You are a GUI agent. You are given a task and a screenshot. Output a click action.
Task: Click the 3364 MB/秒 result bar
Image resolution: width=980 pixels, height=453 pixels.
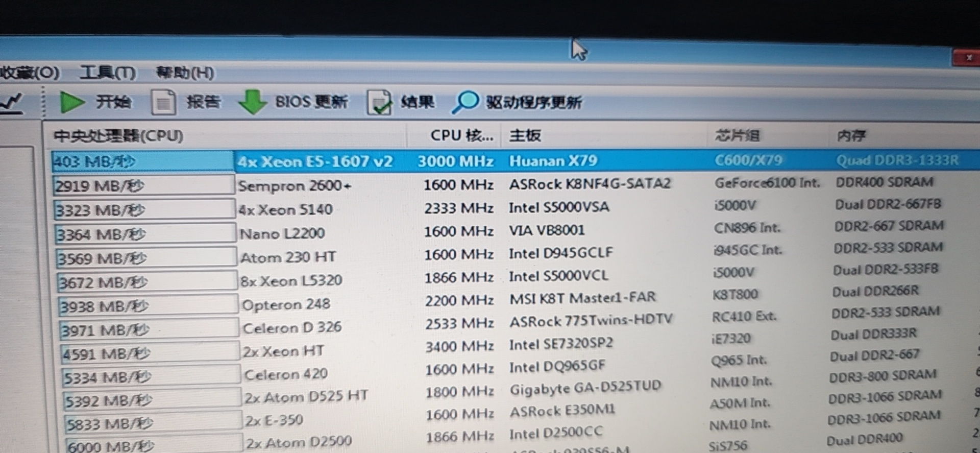click(x=145, y=234)
